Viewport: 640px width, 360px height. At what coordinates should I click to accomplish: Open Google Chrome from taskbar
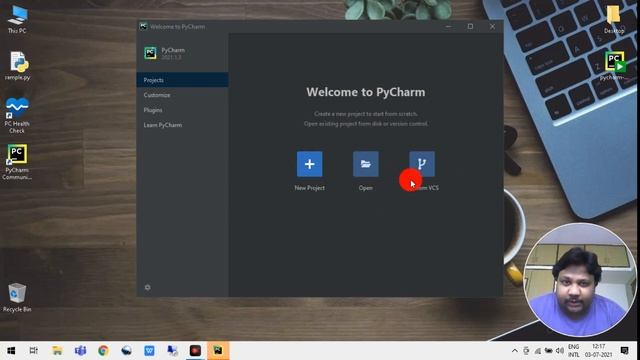point(103,351)
